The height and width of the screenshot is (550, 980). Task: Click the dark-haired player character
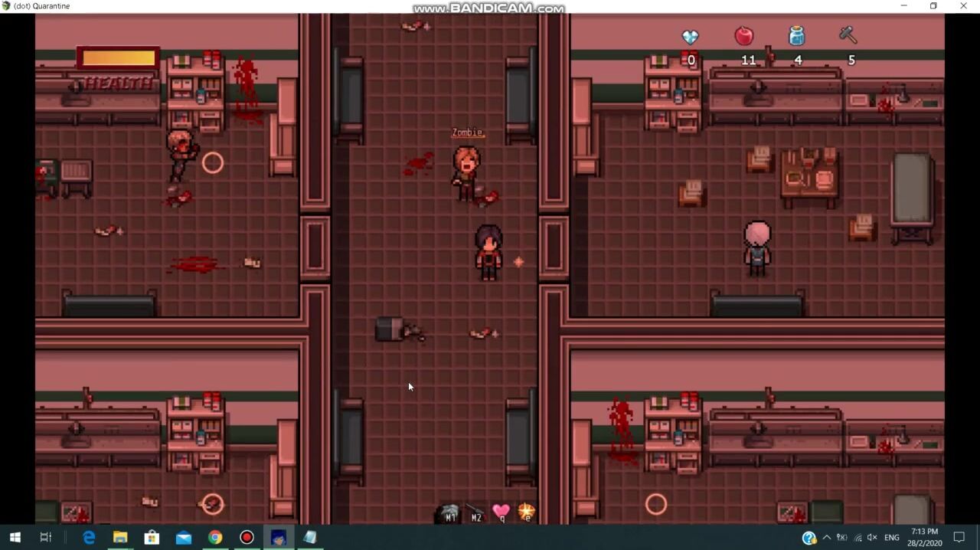(x=488, y=251)
